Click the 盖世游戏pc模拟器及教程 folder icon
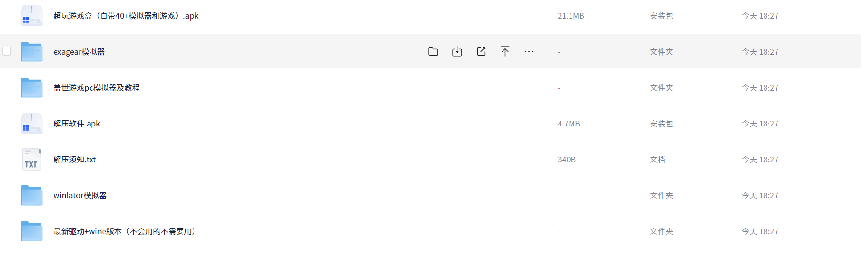The height and width of the screenshot is (263, 868). pyautogui.click(x=32, y=88)
